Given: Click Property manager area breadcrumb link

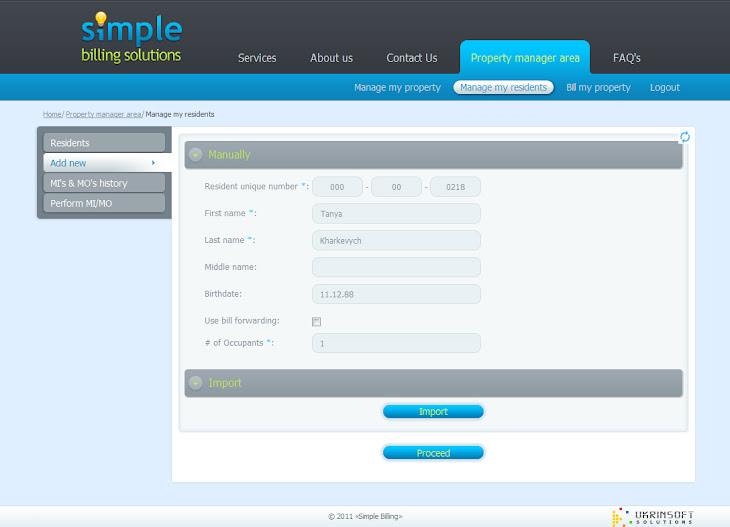Looking at the screenshot, I should (x=103, y=115).
